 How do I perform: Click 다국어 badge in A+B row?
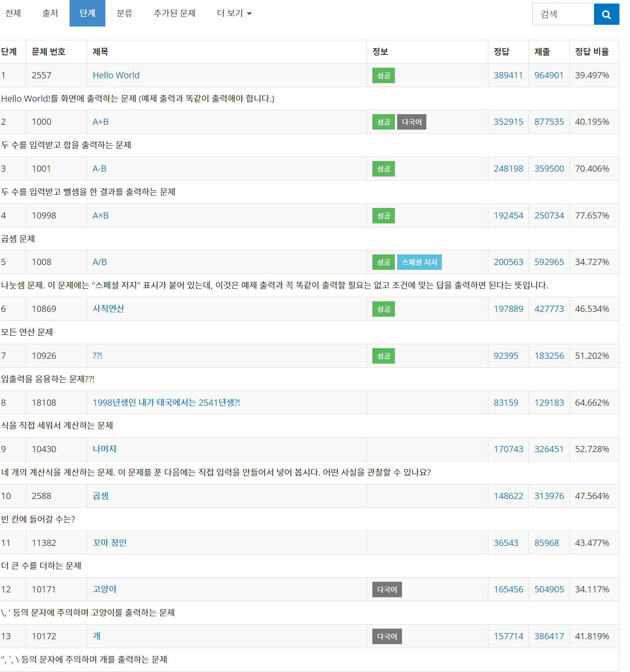coord(412,122)
